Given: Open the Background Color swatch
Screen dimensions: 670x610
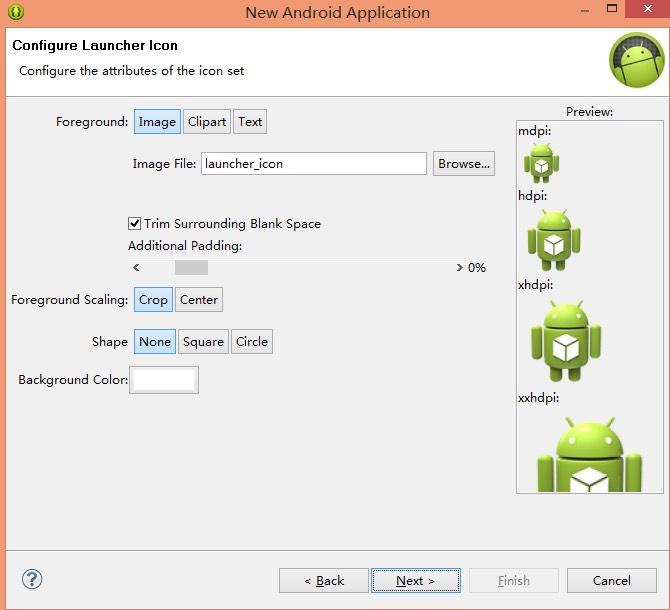Looking at the screenshot, I should 164,380.
